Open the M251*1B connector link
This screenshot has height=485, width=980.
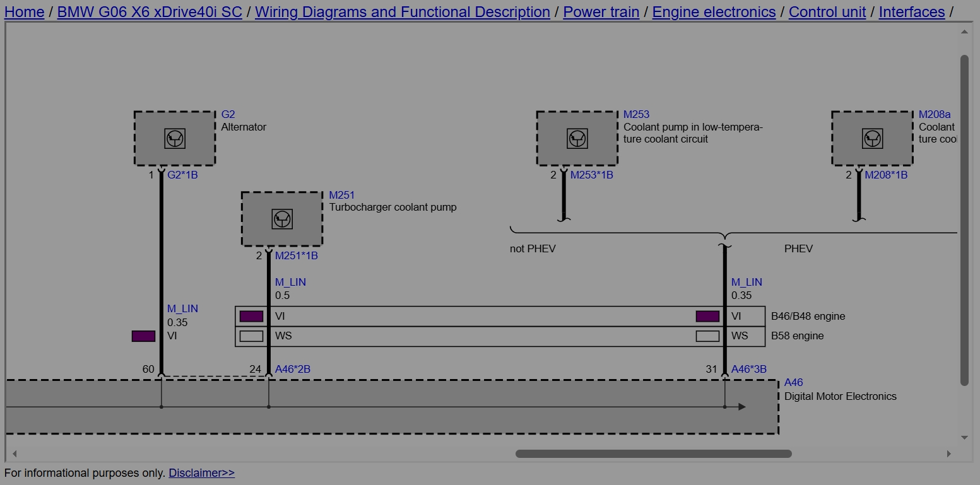click(x=297, y=255)
